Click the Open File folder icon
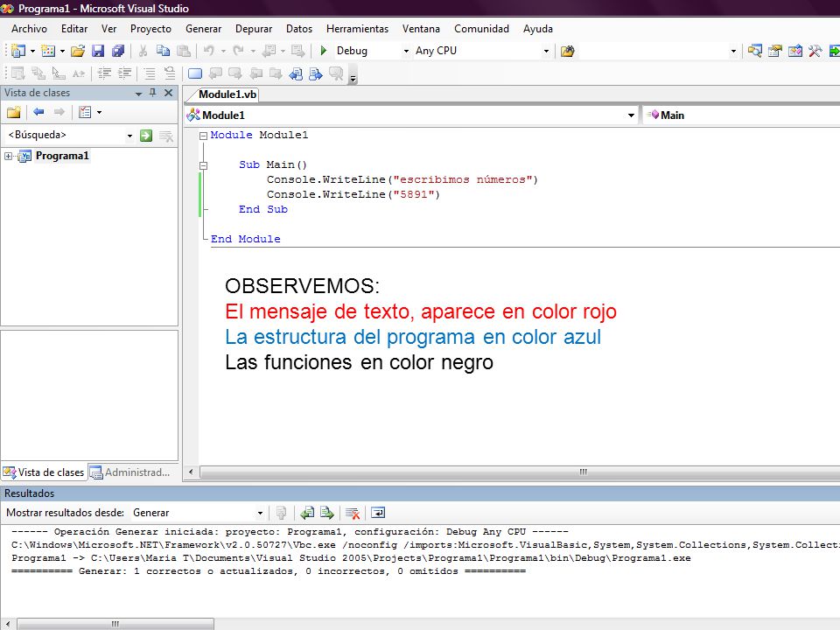The width and height of the screenshot is (840, 630). click(x=78, y=51)
